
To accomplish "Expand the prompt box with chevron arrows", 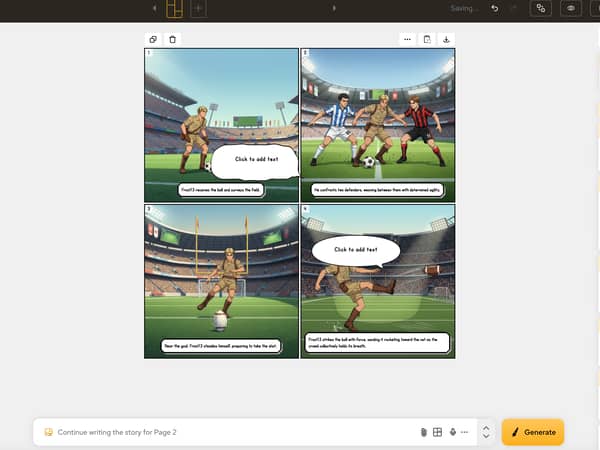I will (486, 432).
